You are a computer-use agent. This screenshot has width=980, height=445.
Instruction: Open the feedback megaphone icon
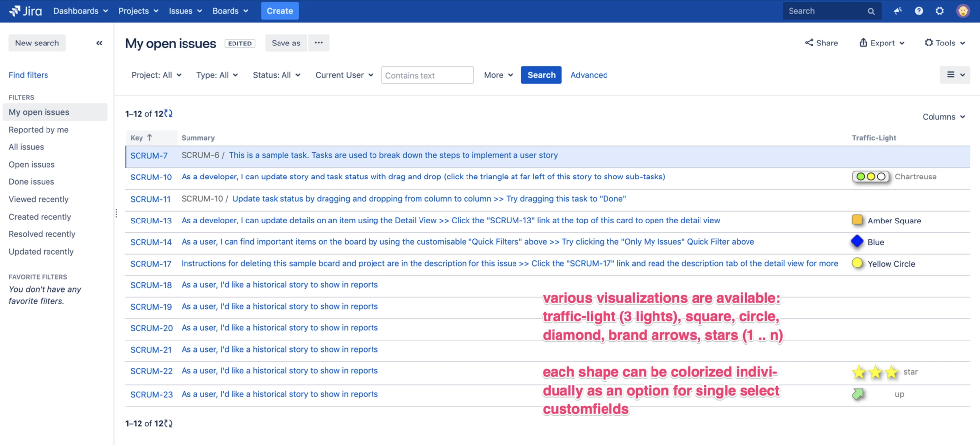coord(897,11)
